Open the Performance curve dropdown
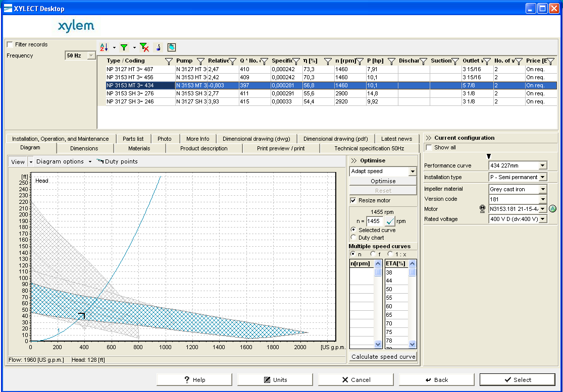563x392 pixels. pyautogui.click(x=542, y=165)
